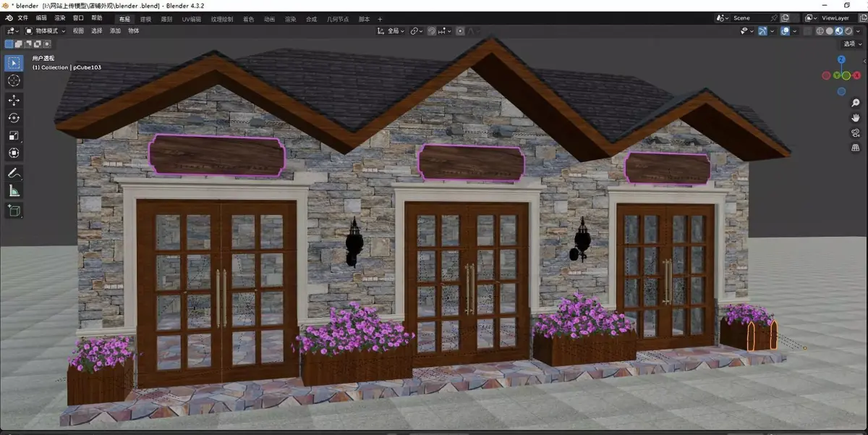Open the snapping options dropdown
The height and width of the screenshot is (435, 868).
click(x=443, y=31)
